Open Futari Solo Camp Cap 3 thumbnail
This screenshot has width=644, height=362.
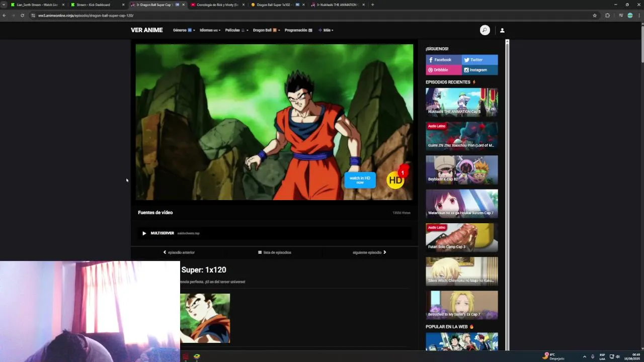pos(462,237)
